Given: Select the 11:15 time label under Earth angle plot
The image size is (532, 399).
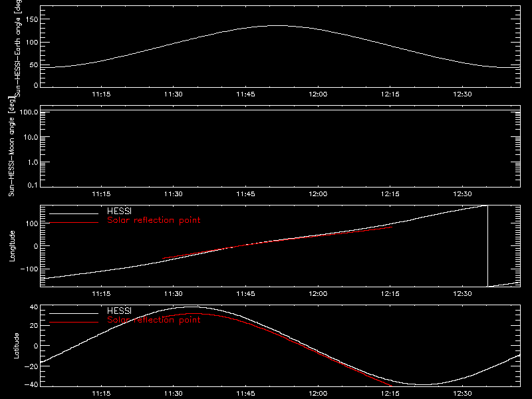Looking at the screenshot, I should [x=101, y=94].
